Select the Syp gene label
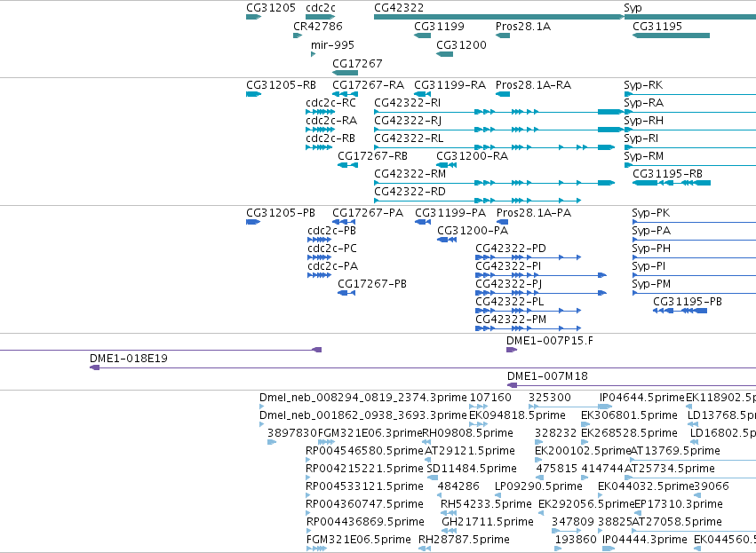756x553 pixels. pos(633,8)
